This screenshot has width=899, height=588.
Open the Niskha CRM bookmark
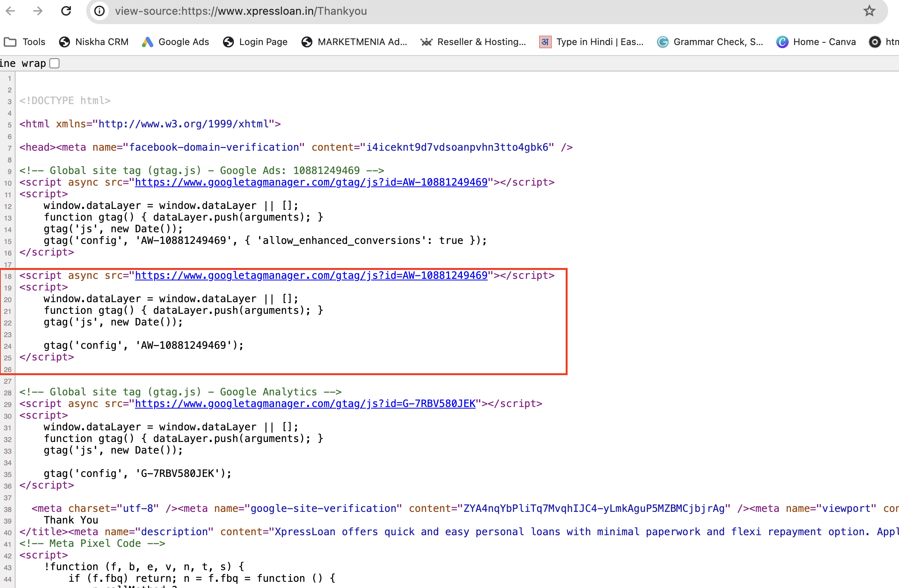click(x=94, y=42)
